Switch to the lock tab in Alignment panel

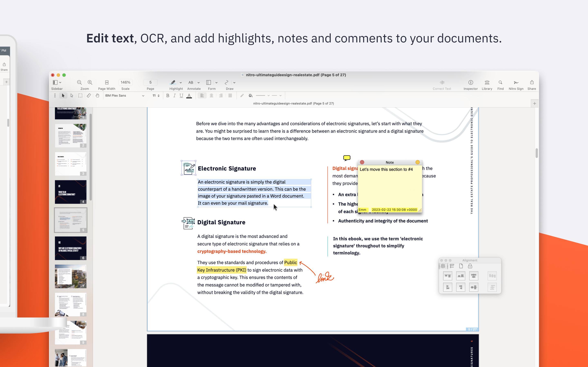click(470, 266)
